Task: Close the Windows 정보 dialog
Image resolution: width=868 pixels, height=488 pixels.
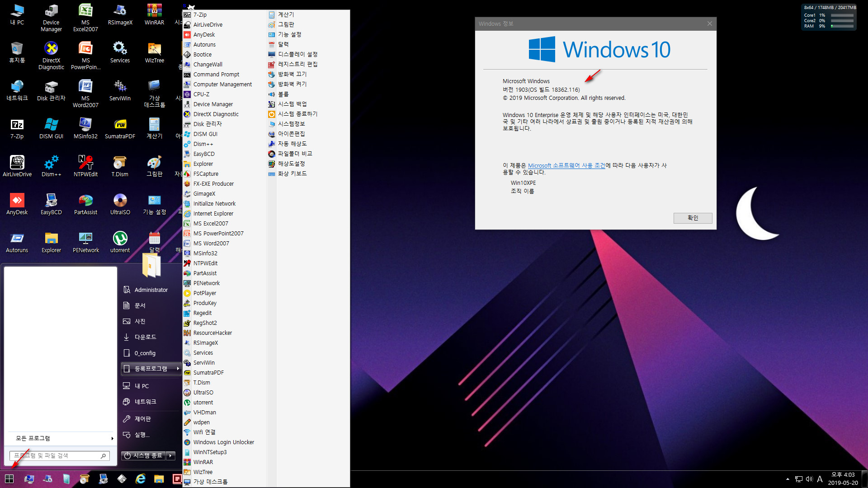Action: pos(710,23)
